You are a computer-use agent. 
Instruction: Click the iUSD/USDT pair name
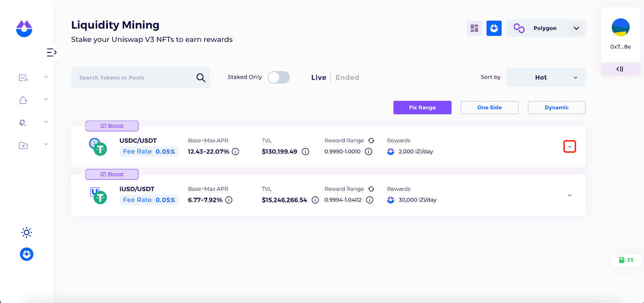(137, 189)
